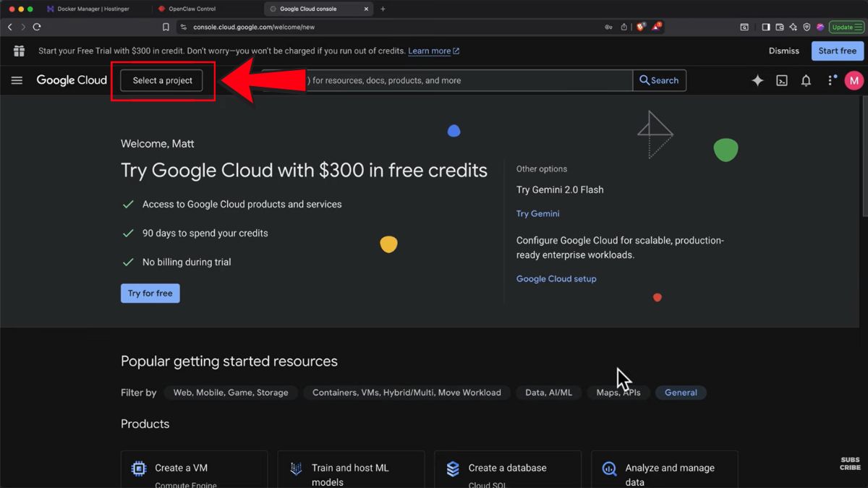Select the General filter chip
The width and height of the screenshot is (868, 488).
pyautogui.click(x=681, y=393)
